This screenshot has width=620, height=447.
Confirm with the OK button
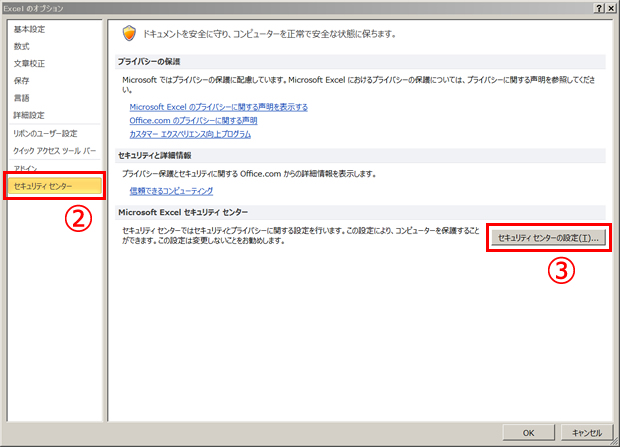[529, 433]
